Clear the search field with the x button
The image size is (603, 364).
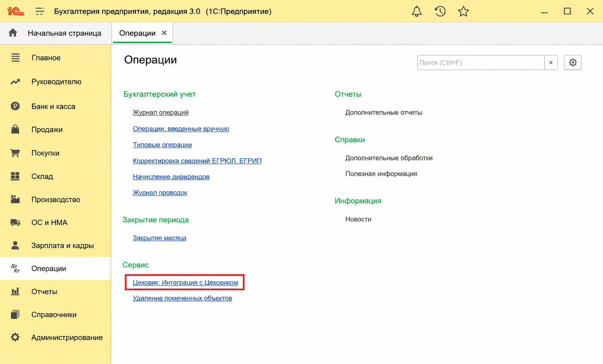pyautogui.click(x=551, y=62)
